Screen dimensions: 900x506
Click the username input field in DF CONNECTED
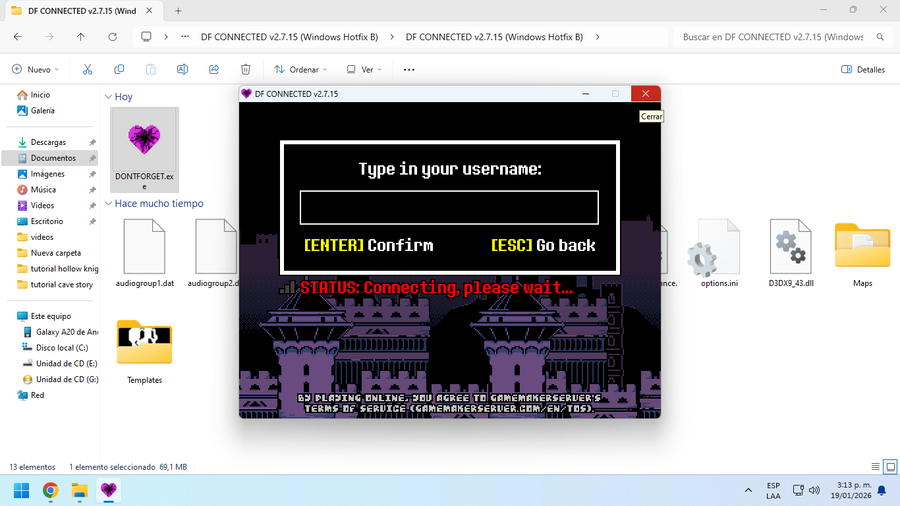(449, 207)
